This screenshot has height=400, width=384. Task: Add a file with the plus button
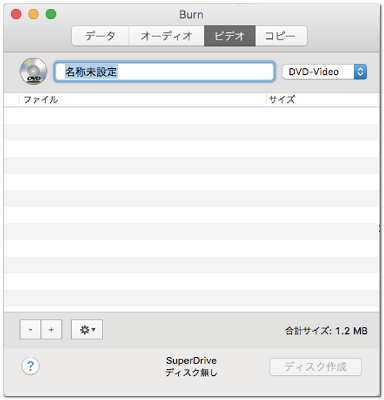[x=51, y=330]
